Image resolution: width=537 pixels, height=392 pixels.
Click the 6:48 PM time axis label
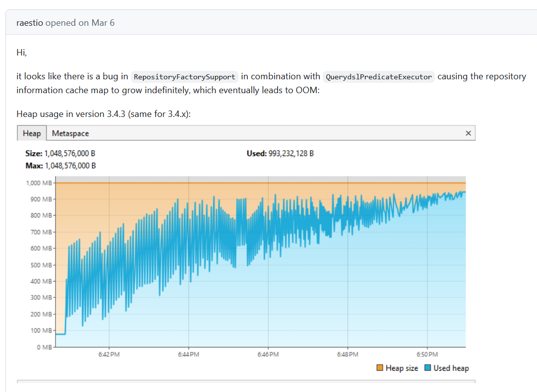tap(348, 354)
